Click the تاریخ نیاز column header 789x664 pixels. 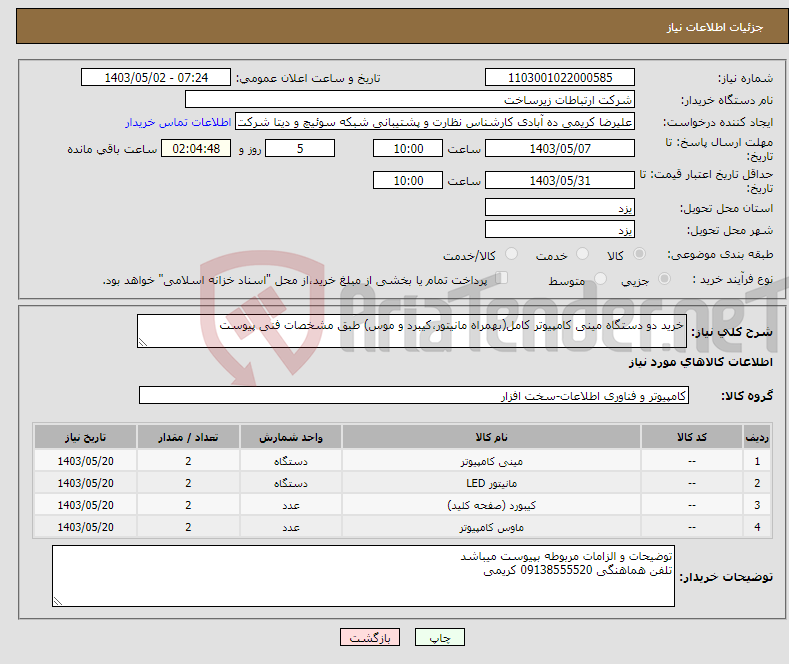[86, 437]
